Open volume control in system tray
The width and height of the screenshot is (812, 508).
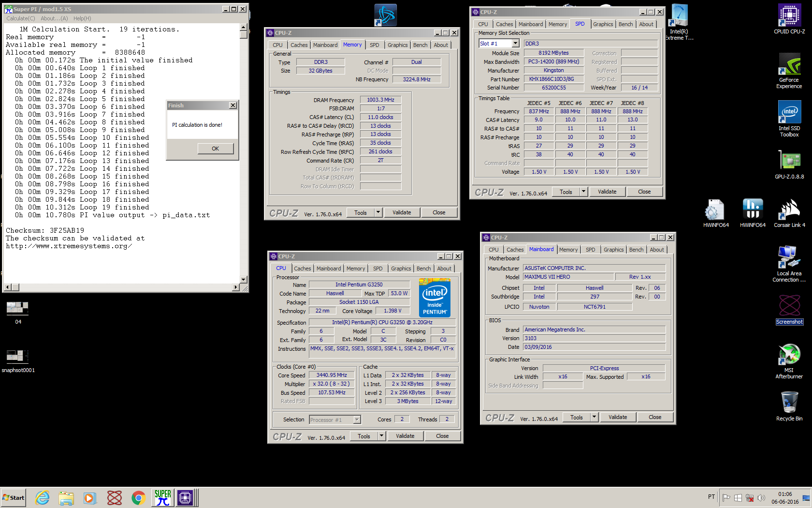coord(761,498)
